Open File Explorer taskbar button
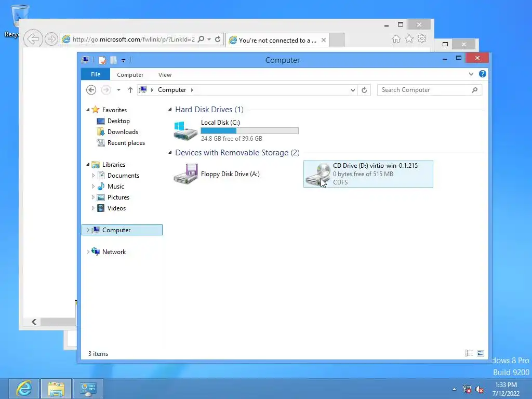 tap(56, 389)
